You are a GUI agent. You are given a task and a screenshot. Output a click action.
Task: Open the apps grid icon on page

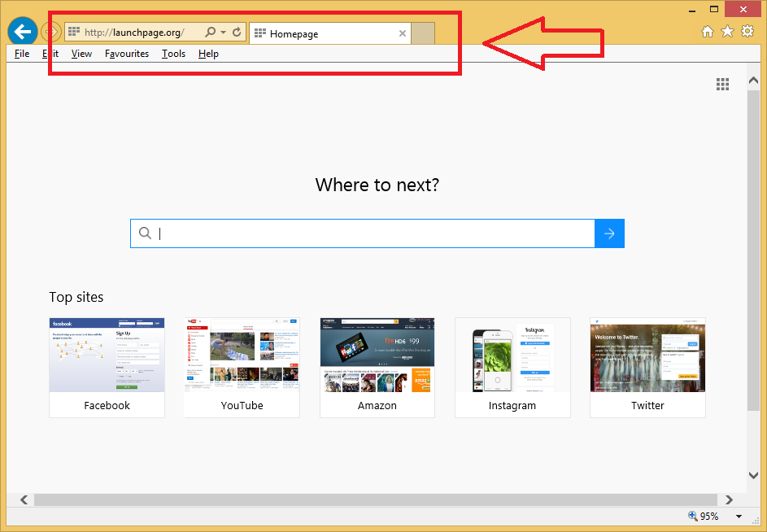point(722,85)
